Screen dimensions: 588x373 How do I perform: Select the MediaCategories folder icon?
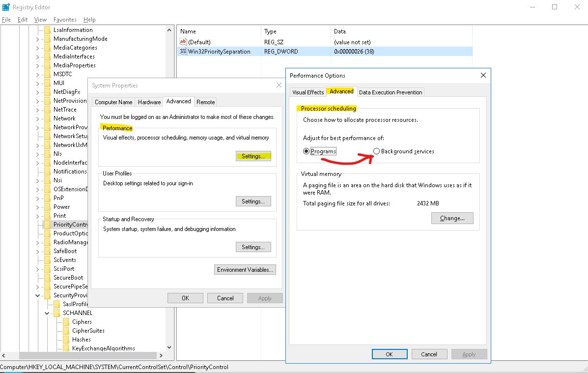47,48
